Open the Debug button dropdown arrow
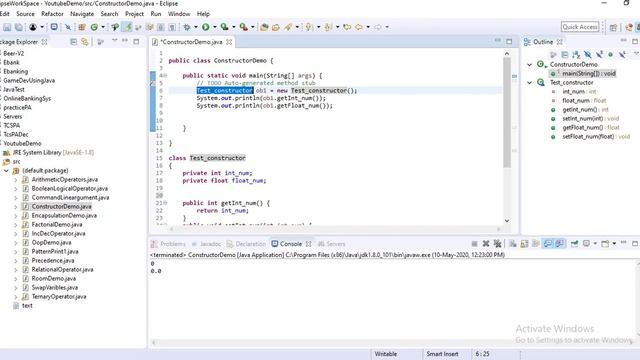 [196, 27]
